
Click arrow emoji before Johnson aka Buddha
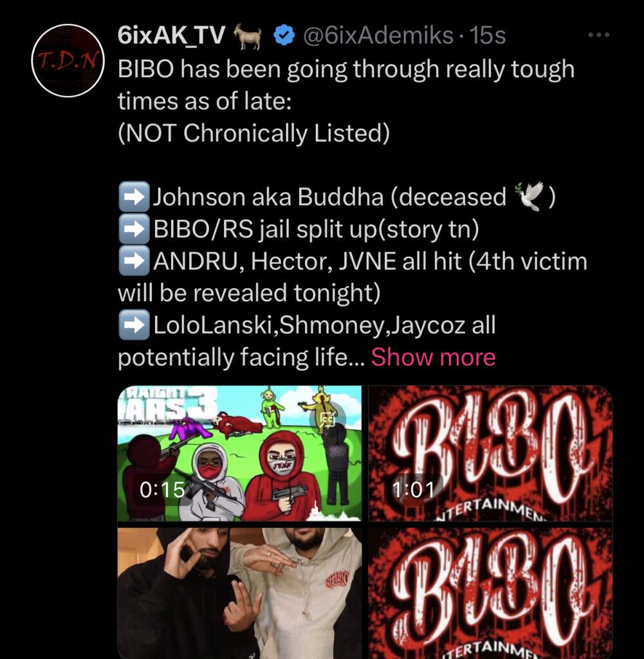(x=134, y=197)
